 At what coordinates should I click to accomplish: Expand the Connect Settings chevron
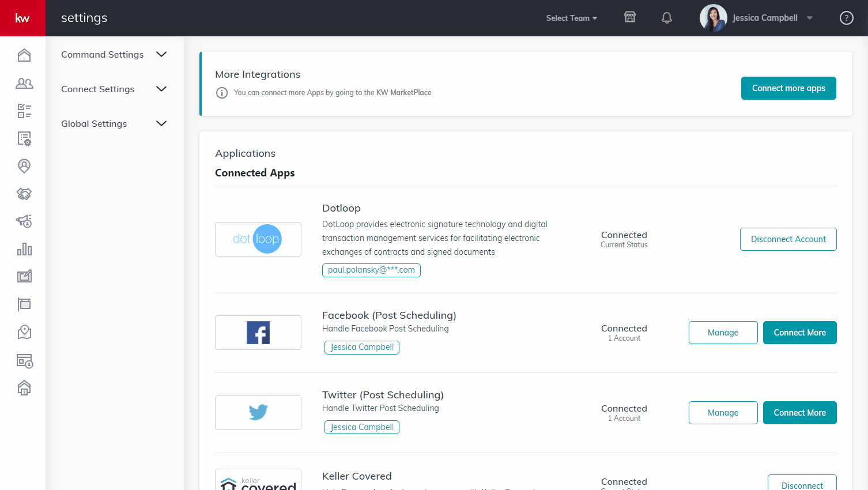(161, 89)
